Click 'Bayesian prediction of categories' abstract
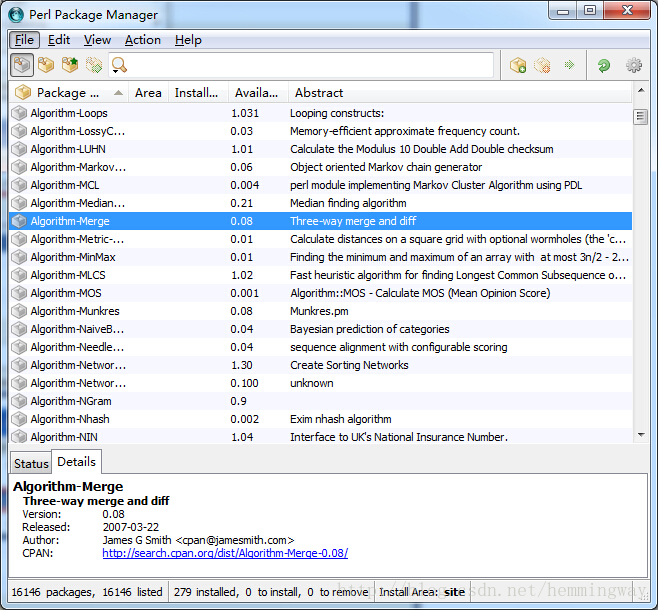Screen dimensions: 658x610 tap(370, 329)
